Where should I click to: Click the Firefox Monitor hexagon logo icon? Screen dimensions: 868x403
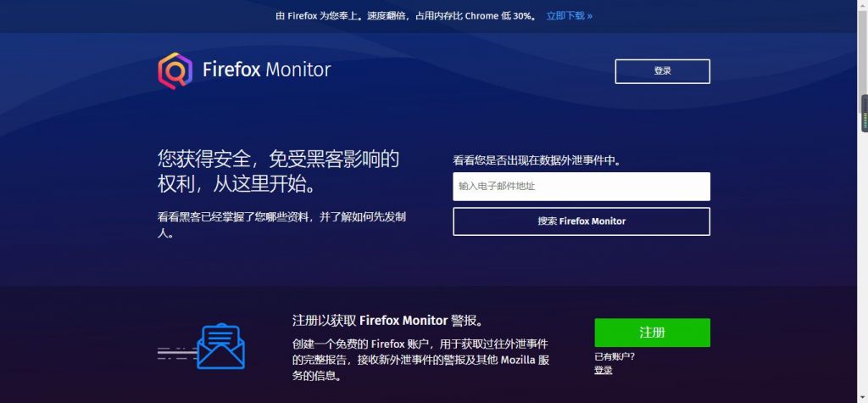(175, 70)
